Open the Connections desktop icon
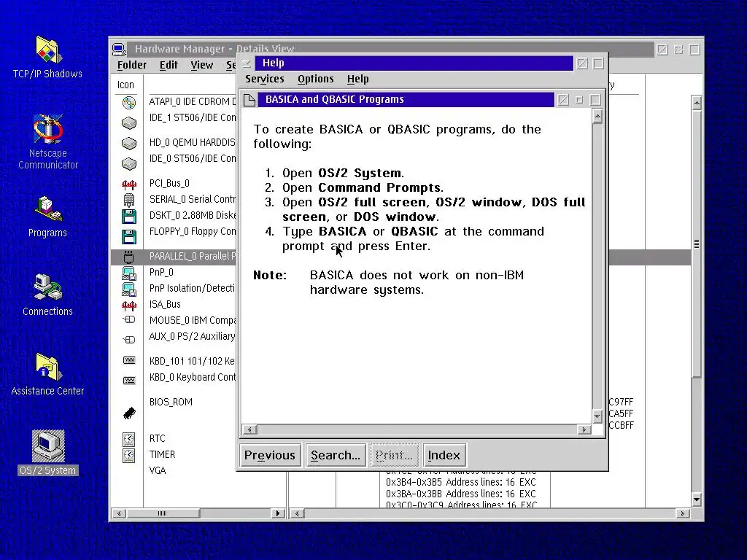Image resolution: width=747 pixels, height=560 pixels. (x=47, y=287)
